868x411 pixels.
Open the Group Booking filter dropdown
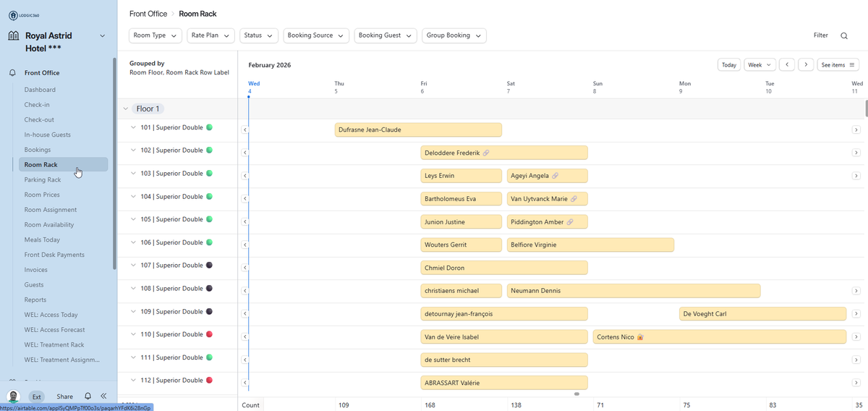coord(454,35)
